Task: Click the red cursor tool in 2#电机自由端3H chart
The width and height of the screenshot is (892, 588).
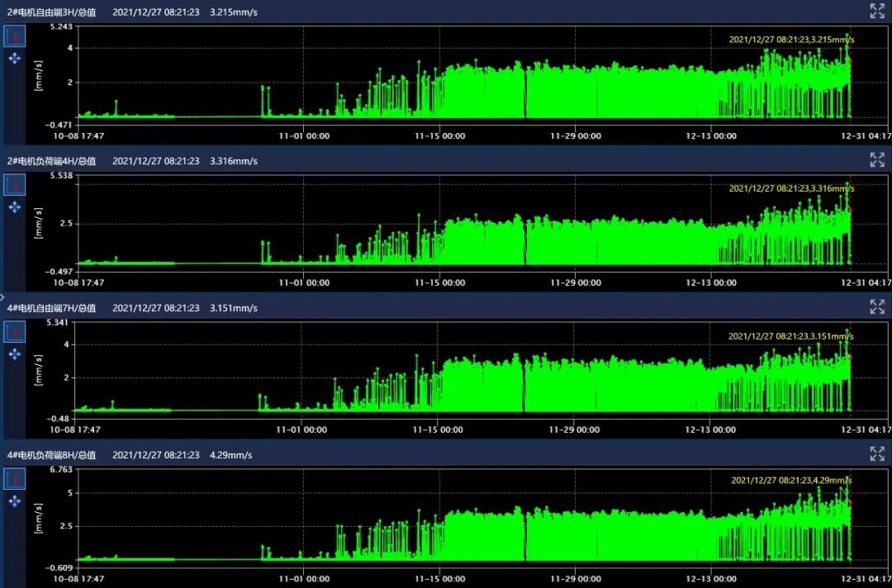Action: click(15, 36)
